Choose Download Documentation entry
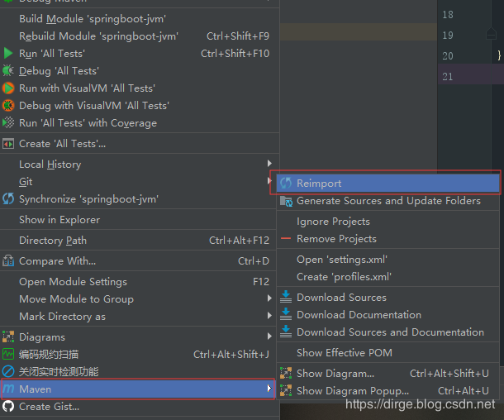The height and width of the screenshot is (420, 504). coord(388,314)
